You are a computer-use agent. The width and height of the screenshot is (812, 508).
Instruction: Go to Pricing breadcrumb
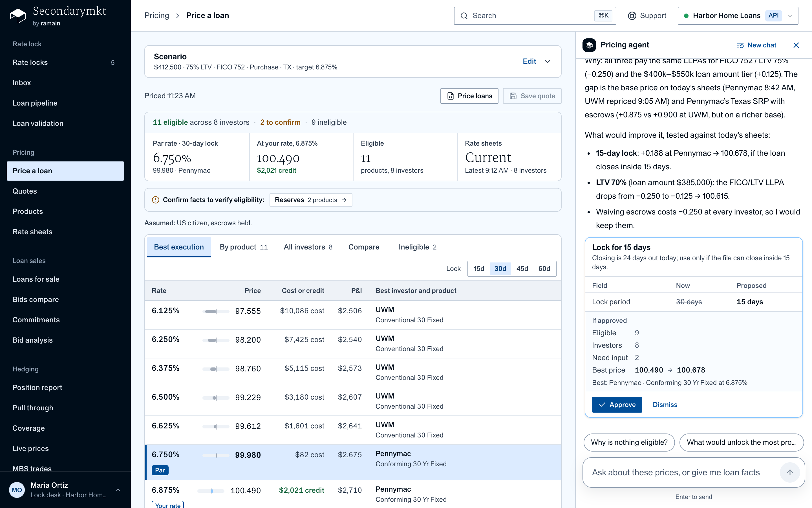157,16
